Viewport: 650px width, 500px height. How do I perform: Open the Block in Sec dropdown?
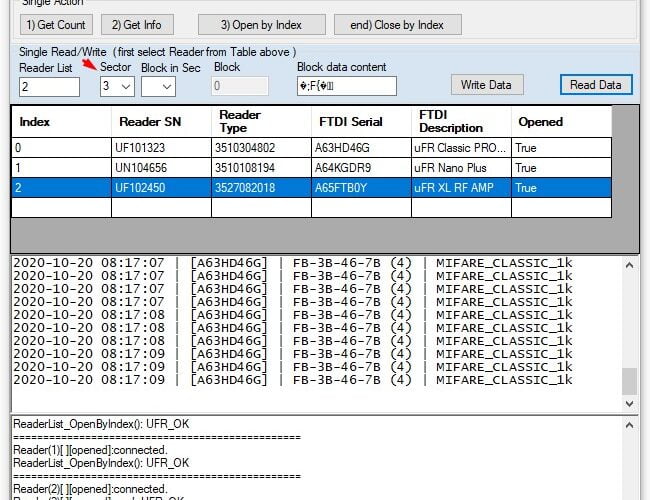pos(158,87)
